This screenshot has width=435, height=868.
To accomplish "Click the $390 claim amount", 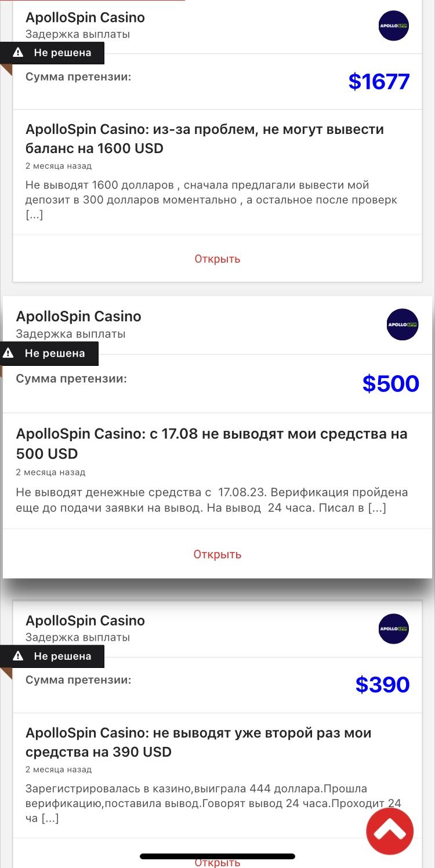I will click(382, 685).
